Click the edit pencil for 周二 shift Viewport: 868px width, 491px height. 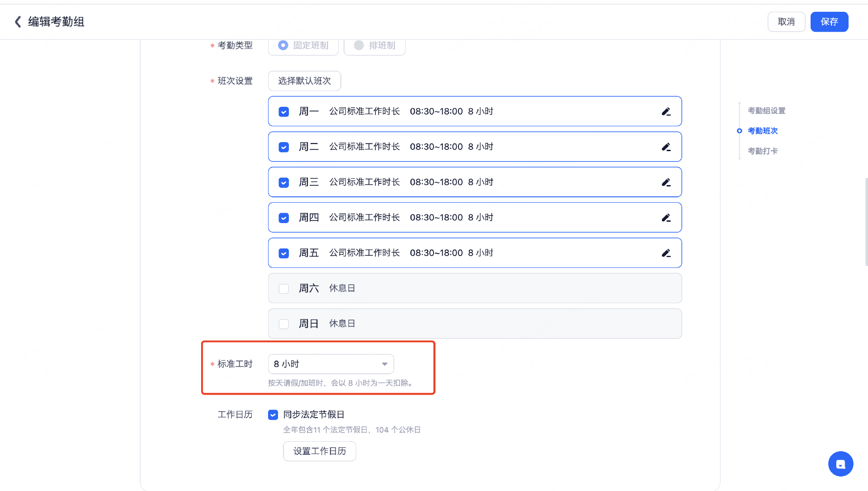(x=666, y=147)
